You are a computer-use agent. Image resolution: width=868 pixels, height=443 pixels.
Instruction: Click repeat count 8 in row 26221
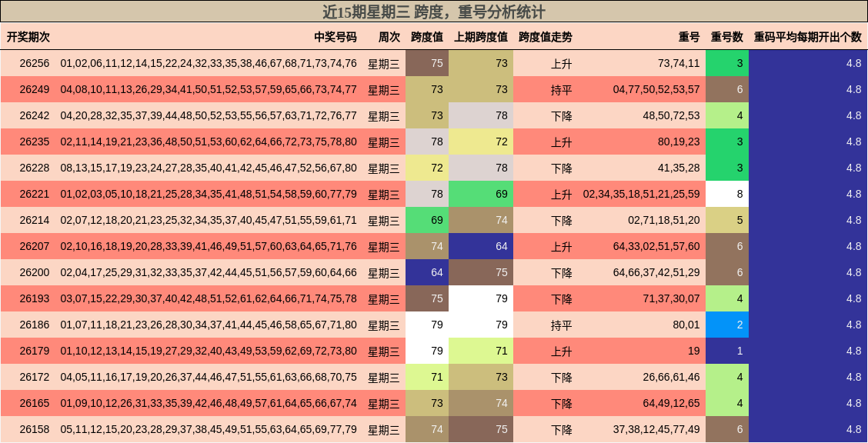click(727, 194)
